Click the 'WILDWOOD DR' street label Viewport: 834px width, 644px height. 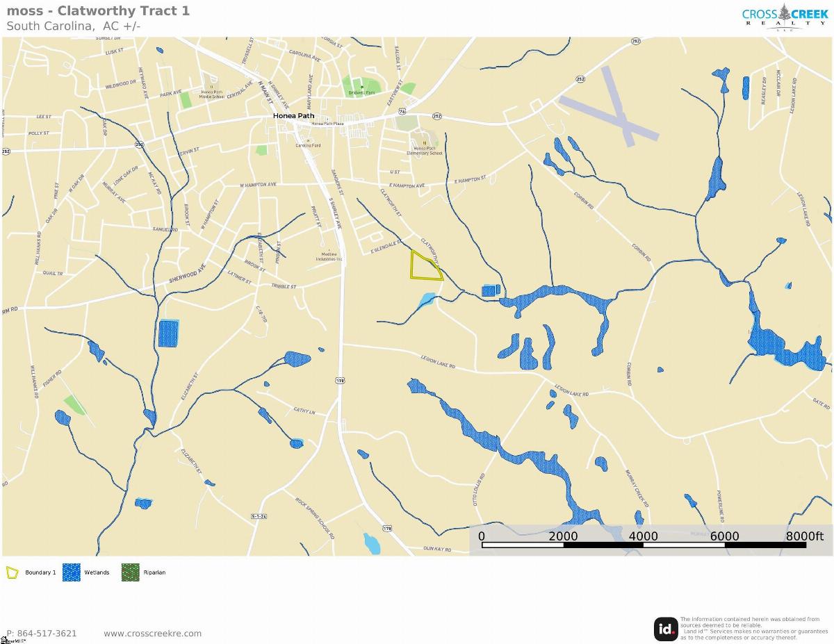[x=120, y=83]
